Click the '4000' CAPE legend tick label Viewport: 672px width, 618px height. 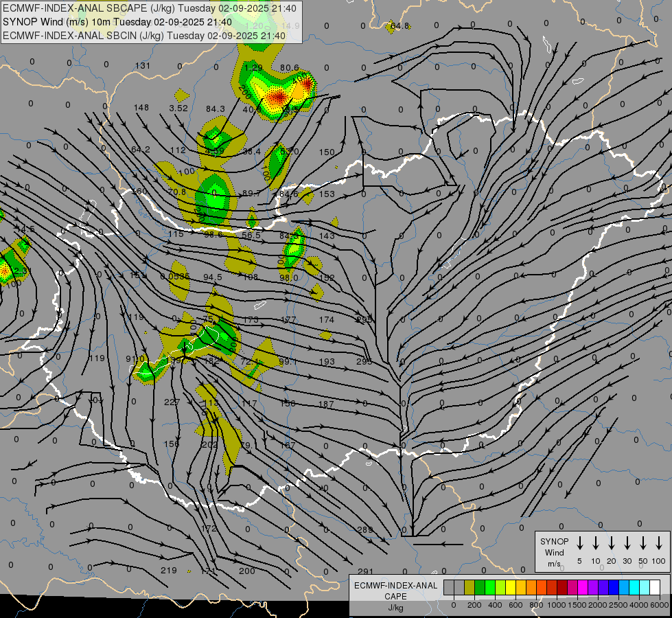tap(639, 605)
